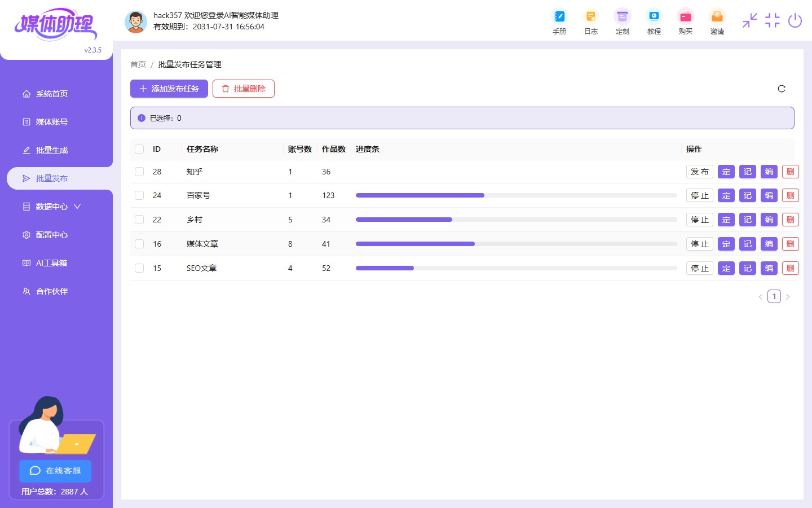
Task: Click the power logout icon
Action: coord(795,21)
